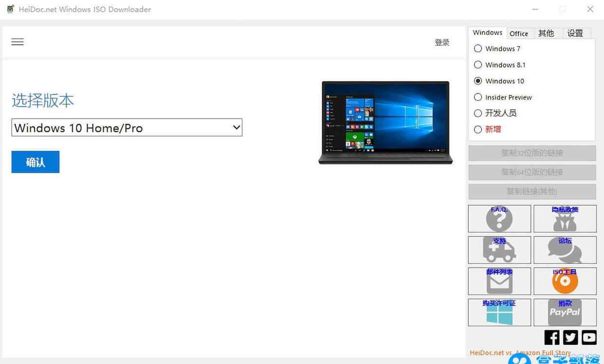This screenshot has width=604, height=364.
Task: Open the 隐私政策 privacy policy icon
Action: point(565,218)
